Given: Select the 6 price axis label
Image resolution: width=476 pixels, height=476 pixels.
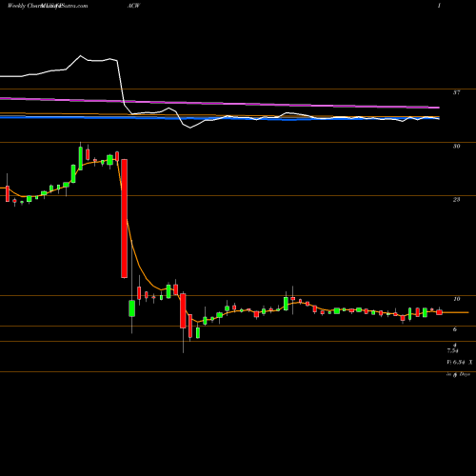Looking at the screenshot, I should [x=455, y=329].
